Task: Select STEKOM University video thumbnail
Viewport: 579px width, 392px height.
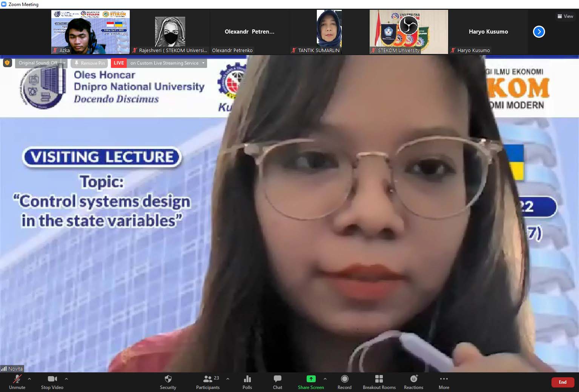Action: [409, 32]
